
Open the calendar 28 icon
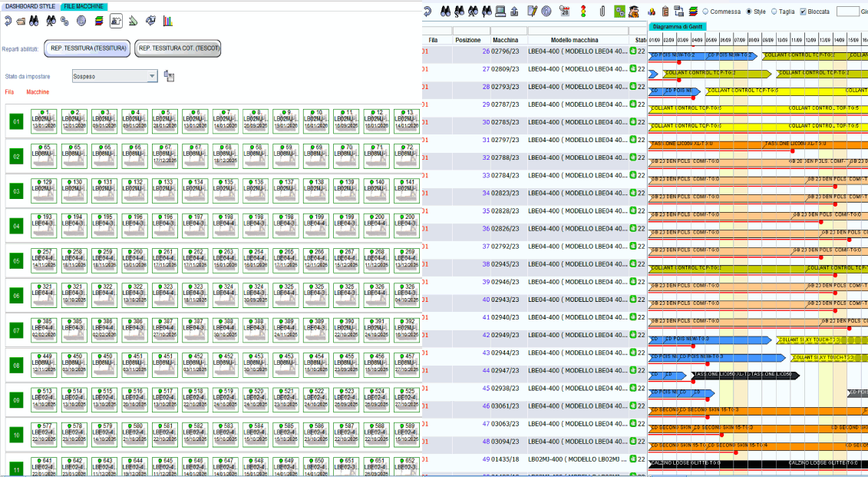pyautogui.click(x=565, y=11)
